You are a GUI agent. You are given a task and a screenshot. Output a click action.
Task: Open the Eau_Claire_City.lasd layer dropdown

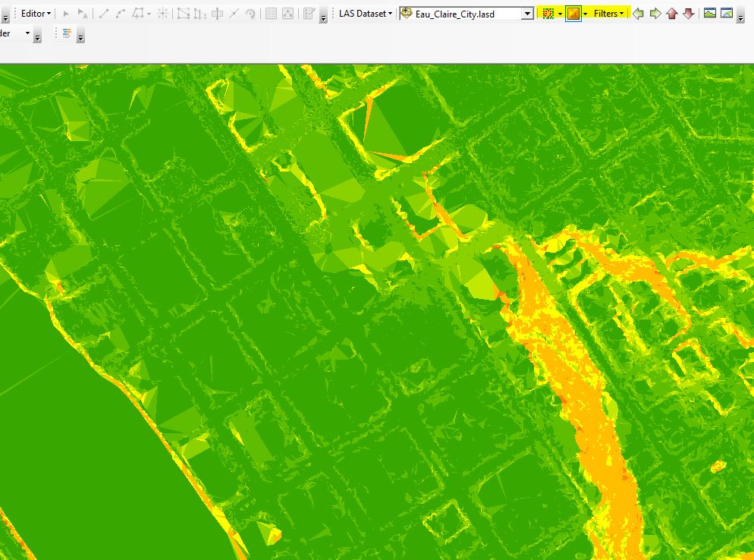click(527, 13)
